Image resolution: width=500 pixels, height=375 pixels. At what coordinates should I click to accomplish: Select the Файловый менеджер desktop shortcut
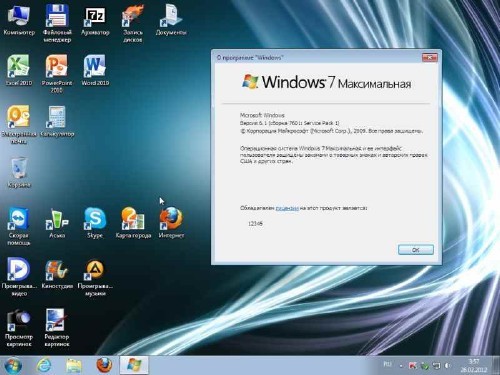click(57, 23)
